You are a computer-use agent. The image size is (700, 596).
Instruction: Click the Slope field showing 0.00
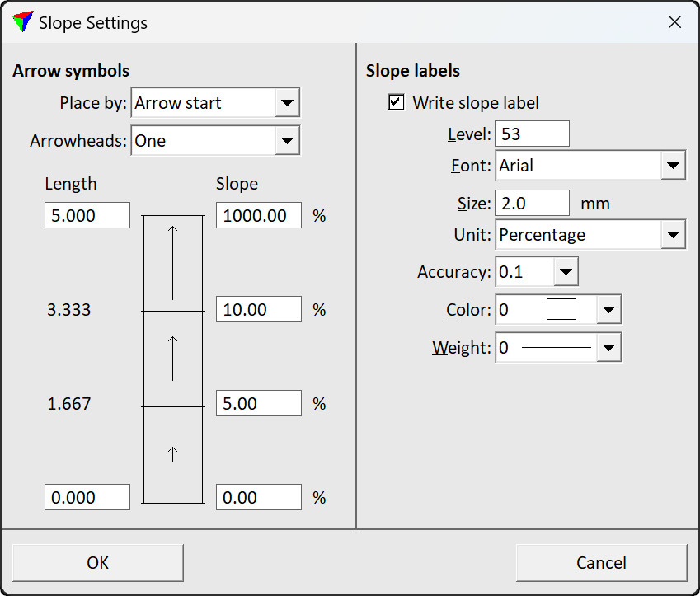257,497
